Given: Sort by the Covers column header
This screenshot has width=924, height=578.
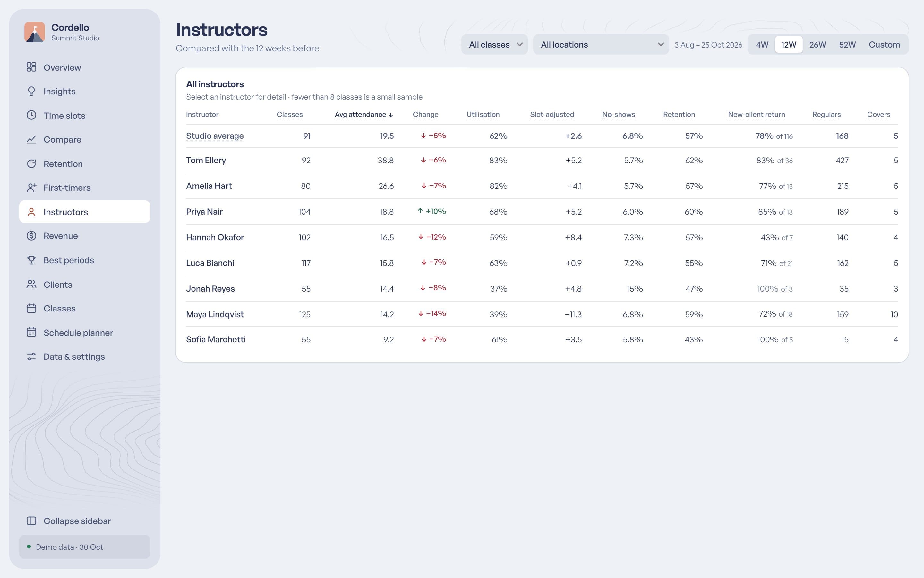Looking at the screenshot, I should tap(878, 114).
